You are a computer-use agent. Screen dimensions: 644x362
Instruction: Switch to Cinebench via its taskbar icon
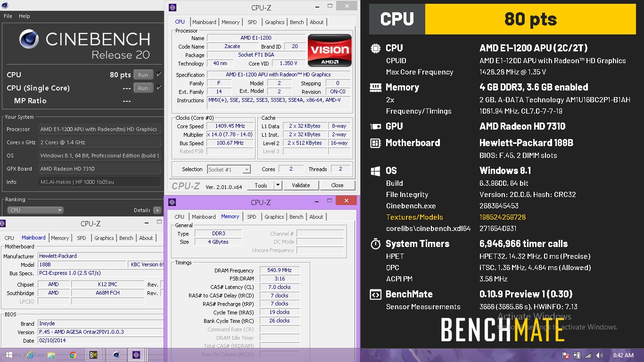[116, 355]
